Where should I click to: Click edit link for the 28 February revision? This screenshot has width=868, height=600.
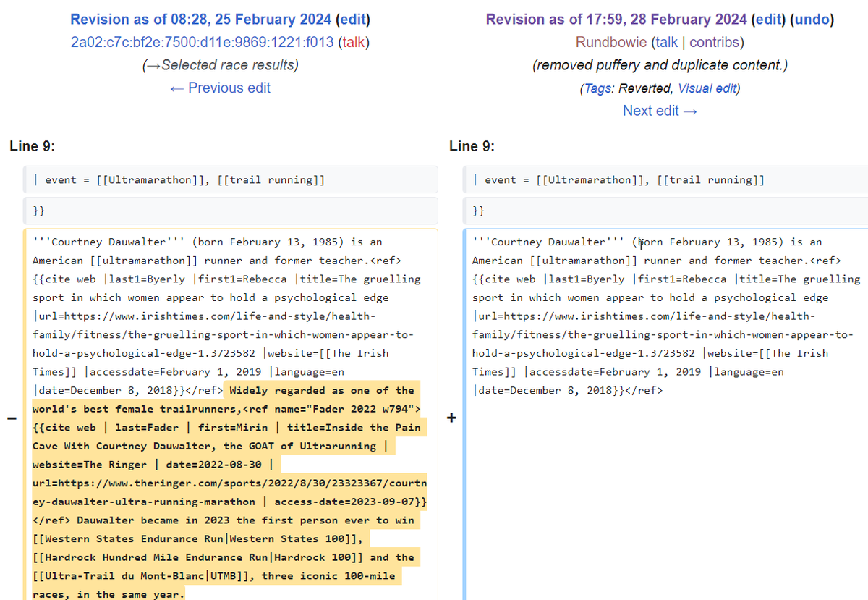coord(770,20)
